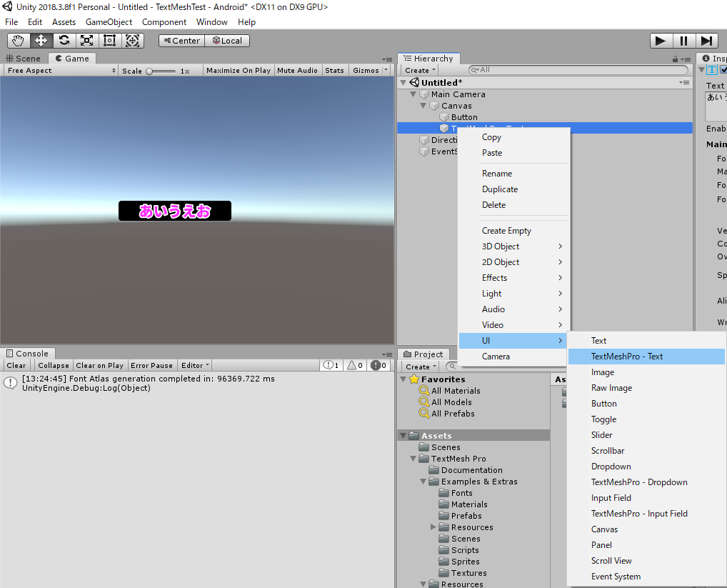Open the File menu
This screenshot has height=588, width=727.
click(11, 22)
